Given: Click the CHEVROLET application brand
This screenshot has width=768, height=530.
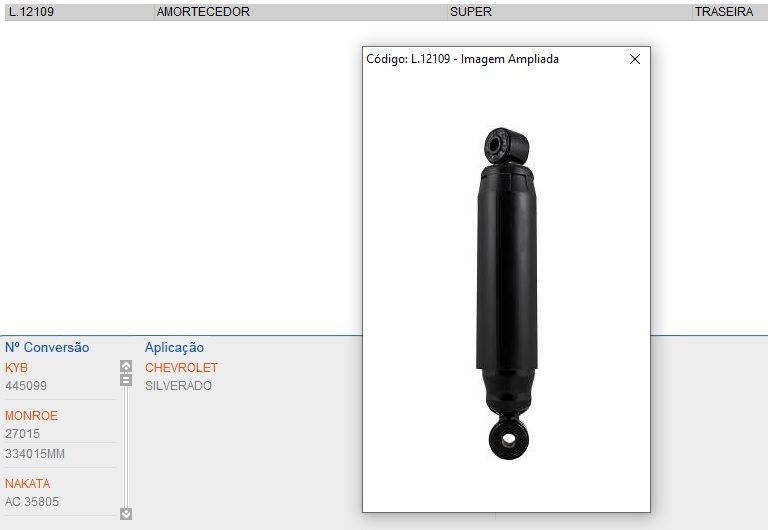Looking at the screenshot, I should [181, 368].
